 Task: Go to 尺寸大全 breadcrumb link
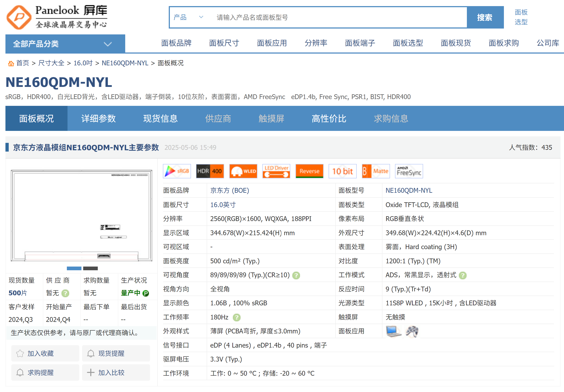(51, 63)
